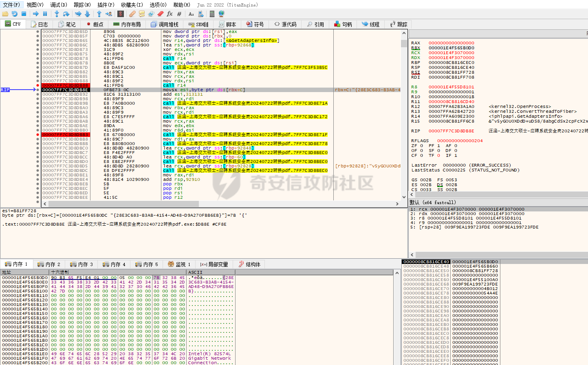
Task: Select the RAX register value
Action: pyautogui.click(x=451, y=43)
